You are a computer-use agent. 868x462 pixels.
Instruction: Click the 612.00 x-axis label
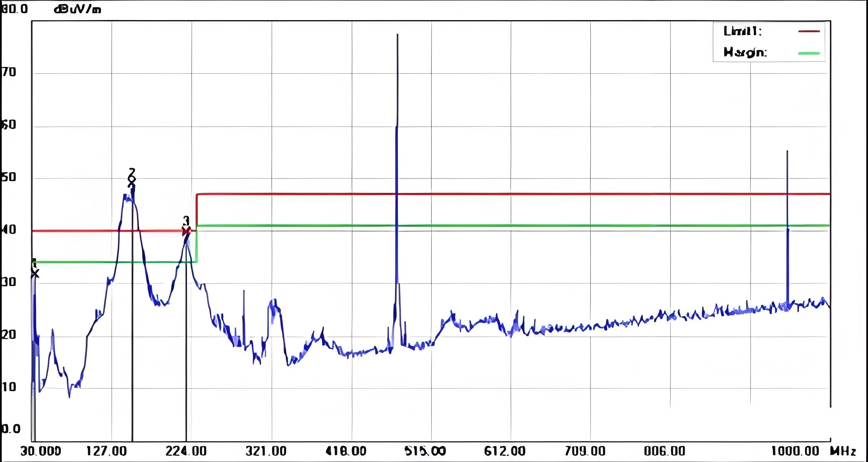[504, 451]
